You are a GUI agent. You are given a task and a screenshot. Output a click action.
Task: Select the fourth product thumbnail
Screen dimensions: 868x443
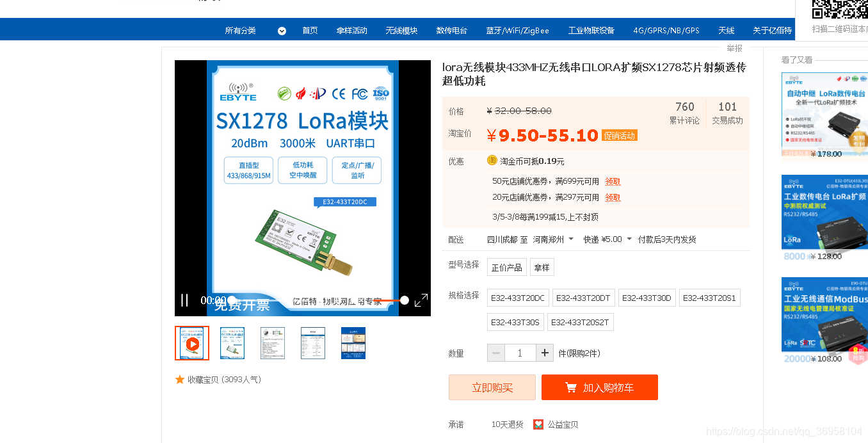[x=313, y=343]
